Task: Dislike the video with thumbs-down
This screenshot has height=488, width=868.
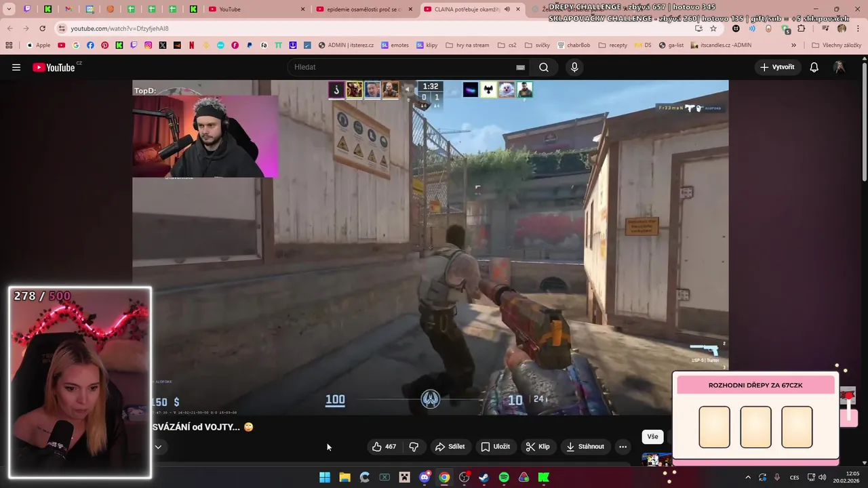Action: pyautogui.click(x=414, y=447)
